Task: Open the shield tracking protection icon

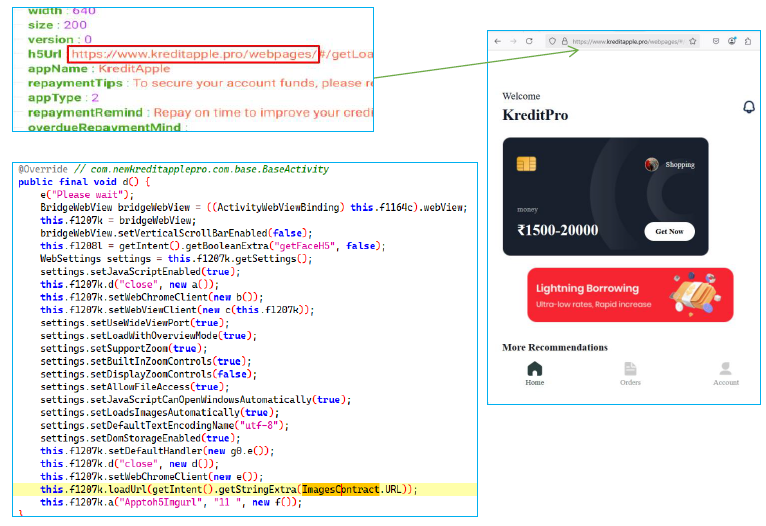Action: click(x=552, y=42)
